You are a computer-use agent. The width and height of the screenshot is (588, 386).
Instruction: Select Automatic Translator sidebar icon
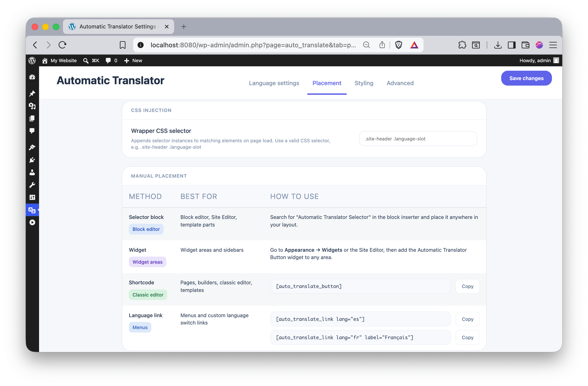[x=32, y=210]
